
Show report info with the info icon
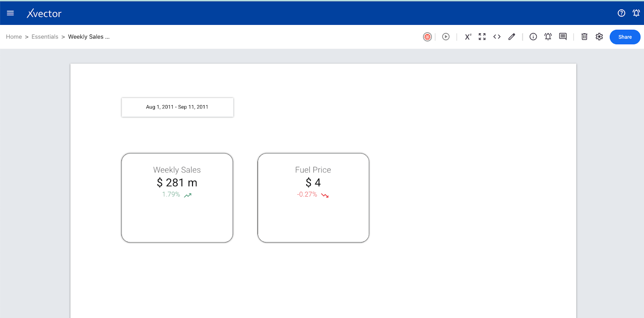pos(533,37)
